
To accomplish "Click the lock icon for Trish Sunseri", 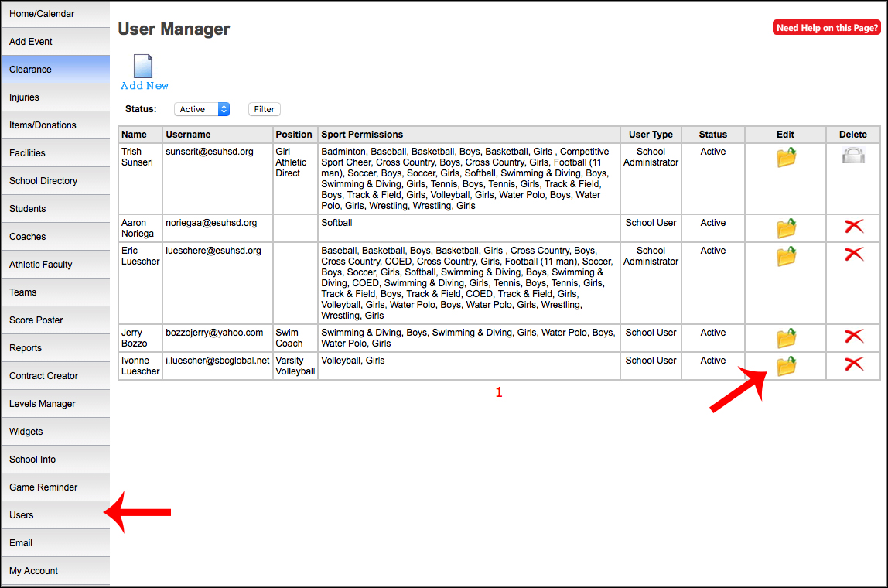I will click(x=853, y=155).
